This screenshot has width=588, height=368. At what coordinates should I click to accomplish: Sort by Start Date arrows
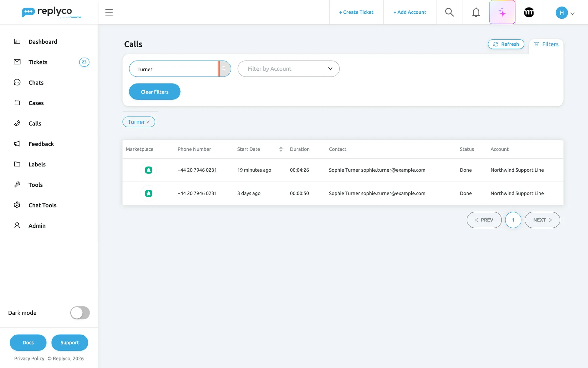point(281,149)
